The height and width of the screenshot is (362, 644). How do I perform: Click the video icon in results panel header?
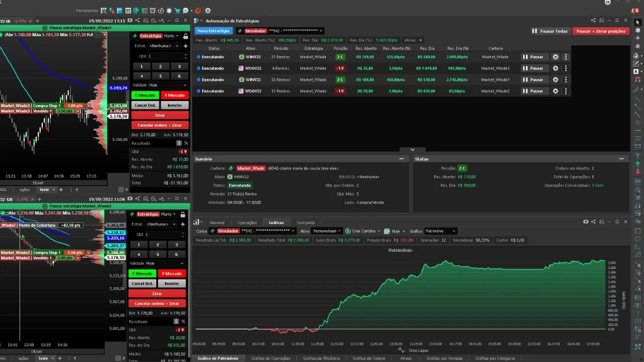coord(586,222)
